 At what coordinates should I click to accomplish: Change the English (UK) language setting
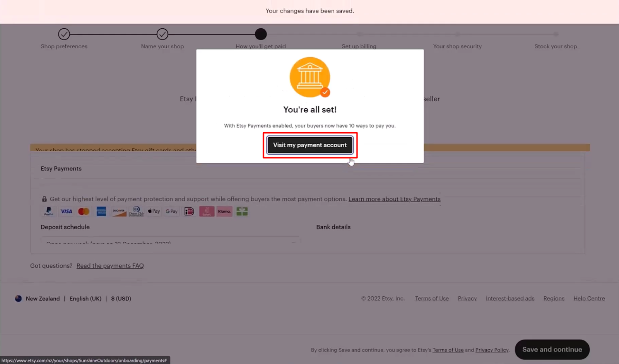click(x=85, y=299)
